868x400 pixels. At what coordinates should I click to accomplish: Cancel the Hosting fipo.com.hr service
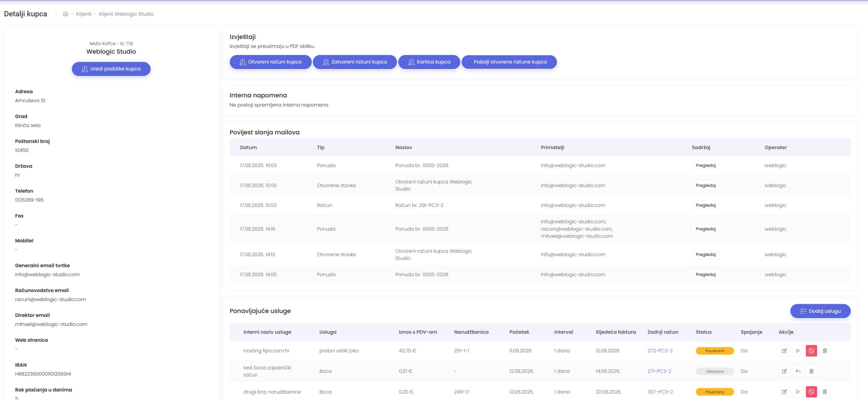tap(811, 351)
